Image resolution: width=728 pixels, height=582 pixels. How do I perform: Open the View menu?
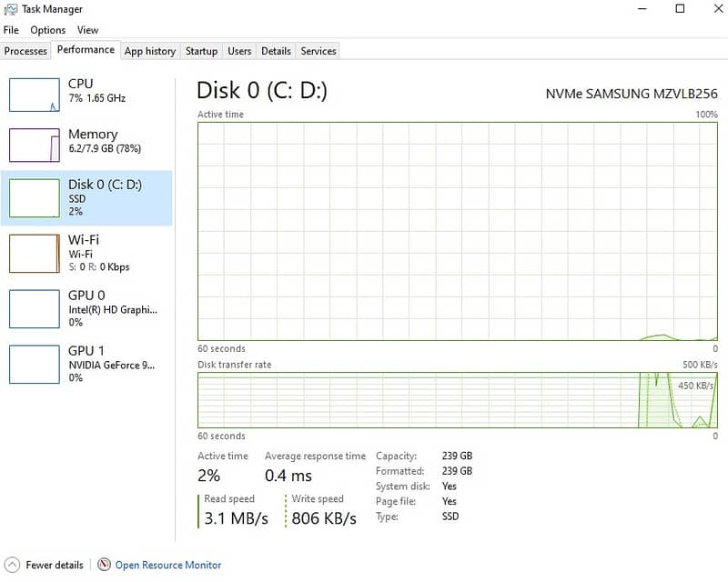[87, 30]
